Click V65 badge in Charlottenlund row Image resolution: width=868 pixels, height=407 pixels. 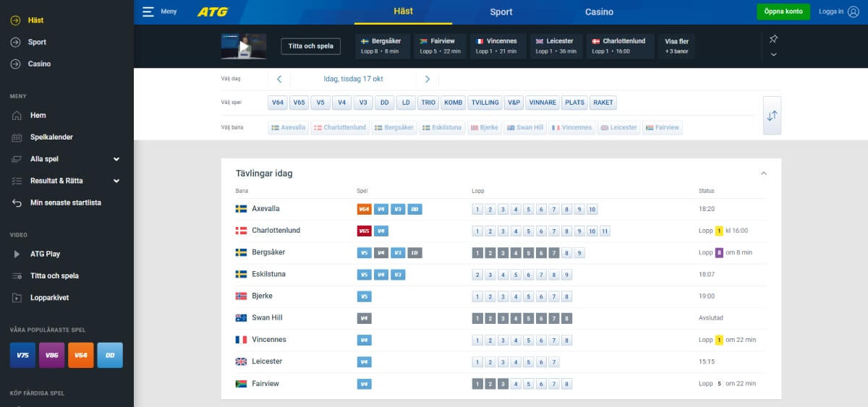tap(365, 231)
